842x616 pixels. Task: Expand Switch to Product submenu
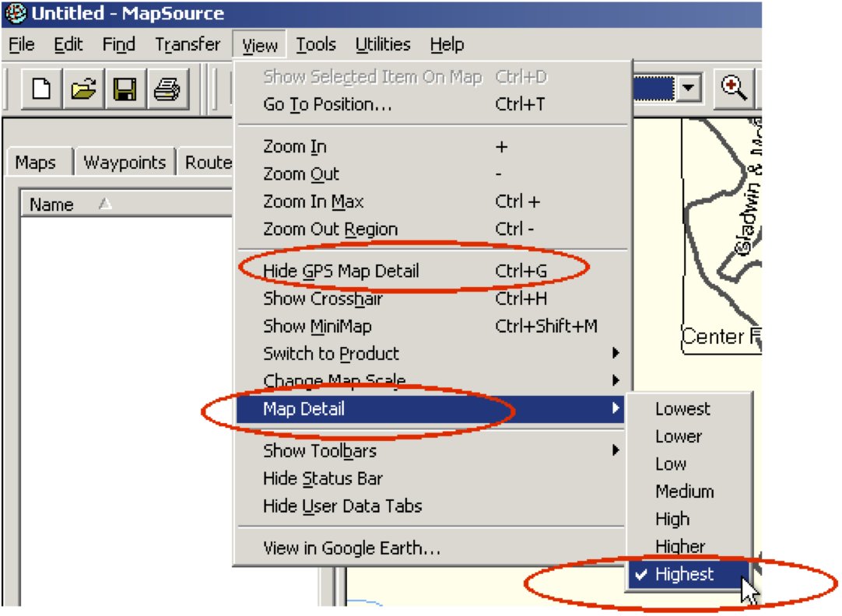point(432,354)
